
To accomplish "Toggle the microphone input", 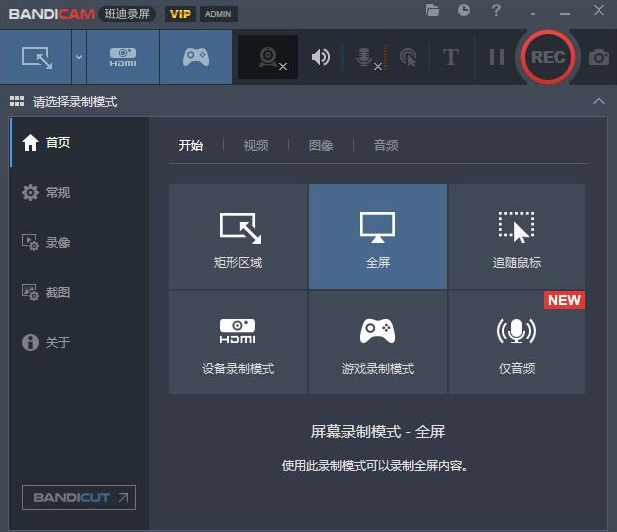I will coord(365,57).
